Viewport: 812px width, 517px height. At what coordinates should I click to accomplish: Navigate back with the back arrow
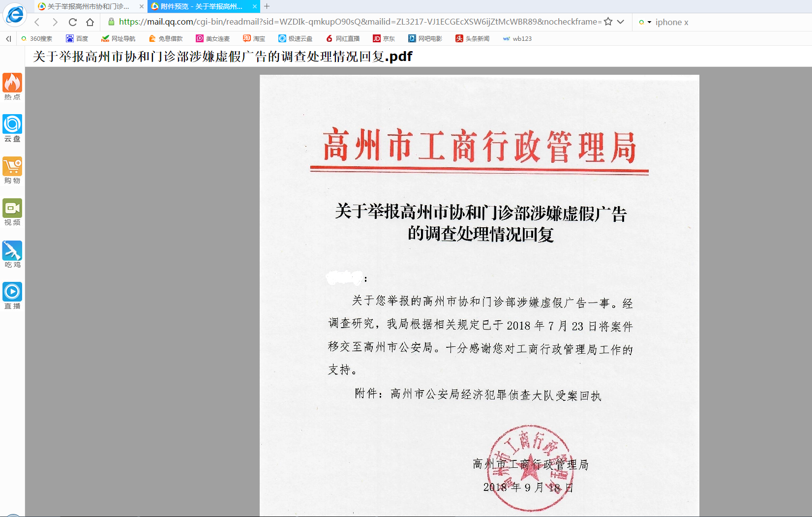coord(37,22)
